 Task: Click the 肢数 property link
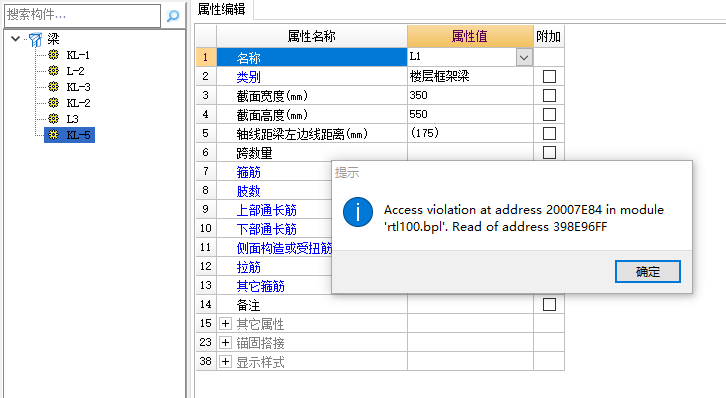point(249,191)
